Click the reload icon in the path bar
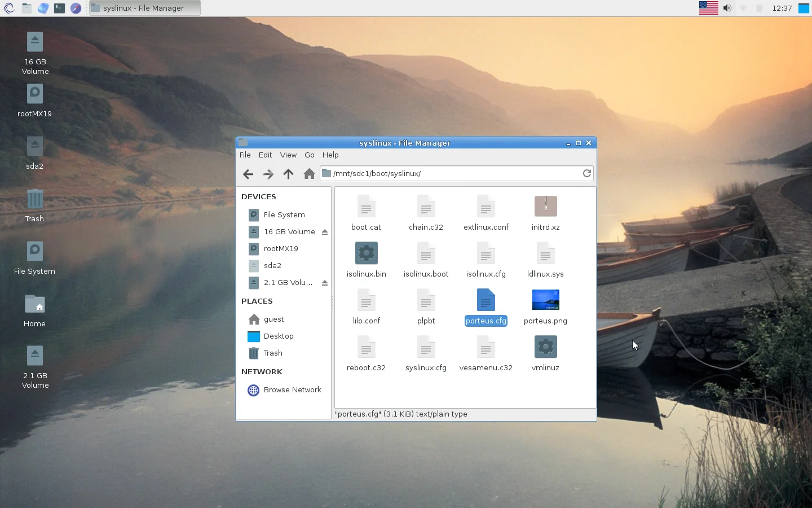 586,173
